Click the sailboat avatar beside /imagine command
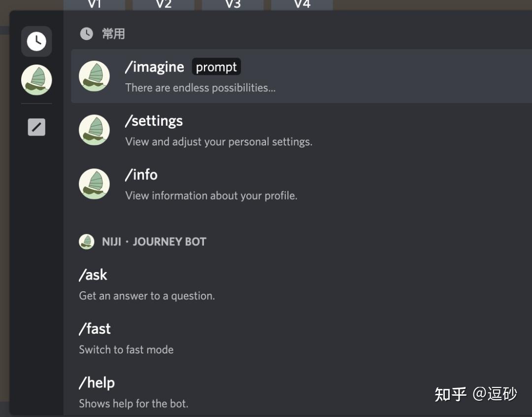This screenshot has width=532, height=417. click(x=95, y=76)
